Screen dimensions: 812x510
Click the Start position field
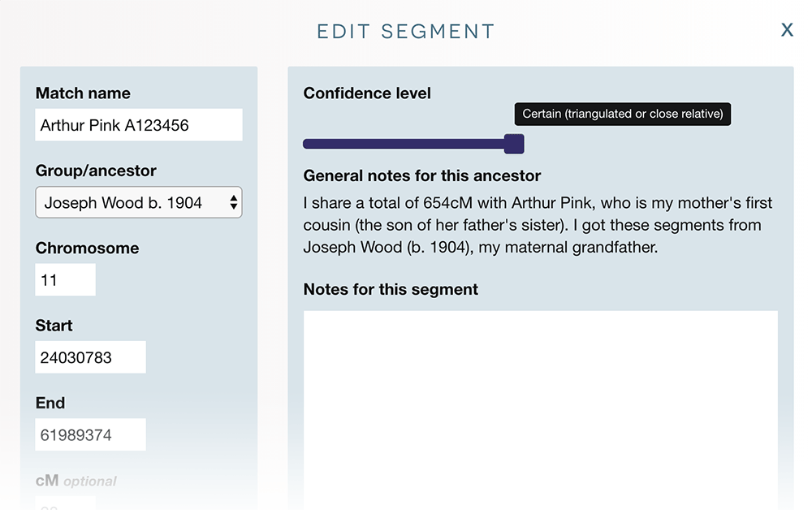coord(90,357)
